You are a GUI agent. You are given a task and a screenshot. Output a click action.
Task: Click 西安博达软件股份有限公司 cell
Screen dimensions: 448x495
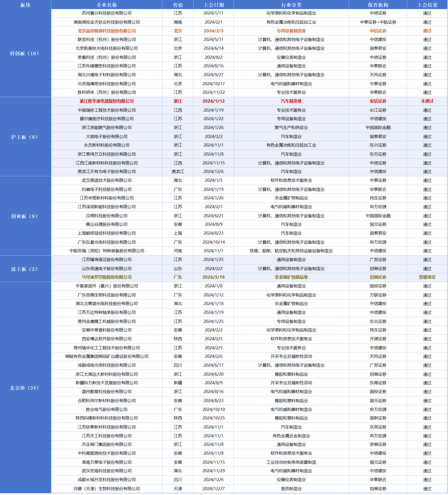click(x=107, y=339)
